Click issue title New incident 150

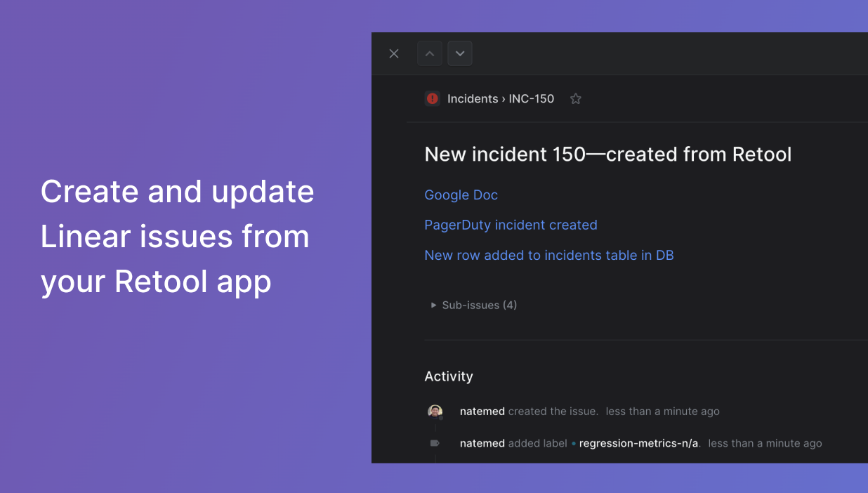608,155
